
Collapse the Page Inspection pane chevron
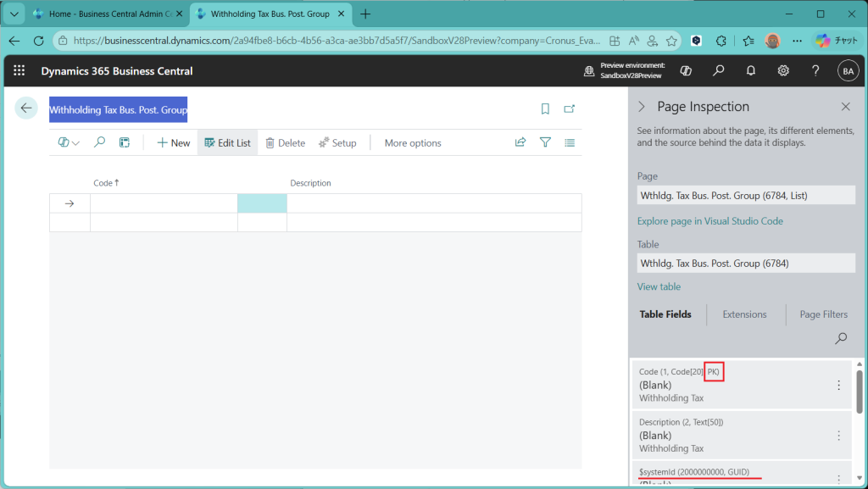(642, 107)
